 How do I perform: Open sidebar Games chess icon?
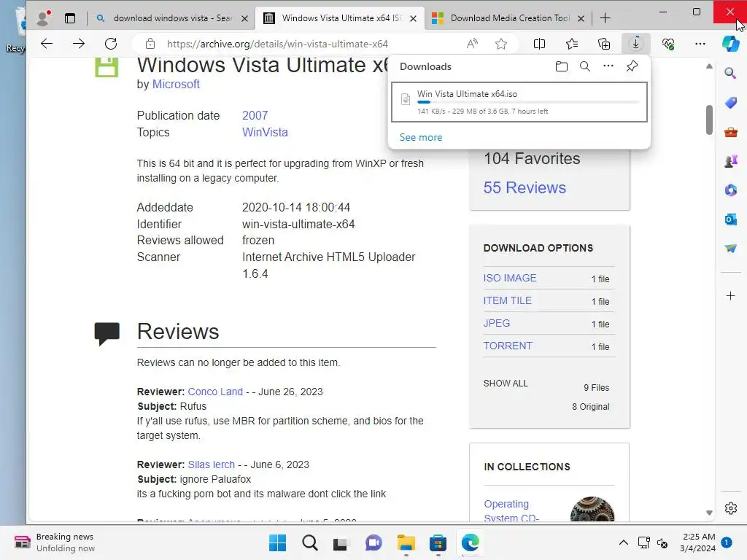click(x=730, y=161)
